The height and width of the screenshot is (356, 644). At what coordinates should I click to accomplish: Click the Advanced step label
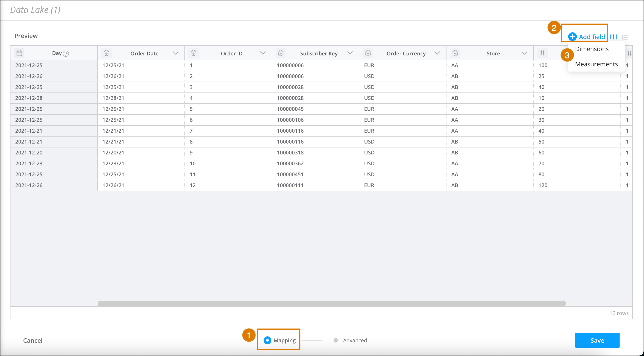(x=355, y=340)
